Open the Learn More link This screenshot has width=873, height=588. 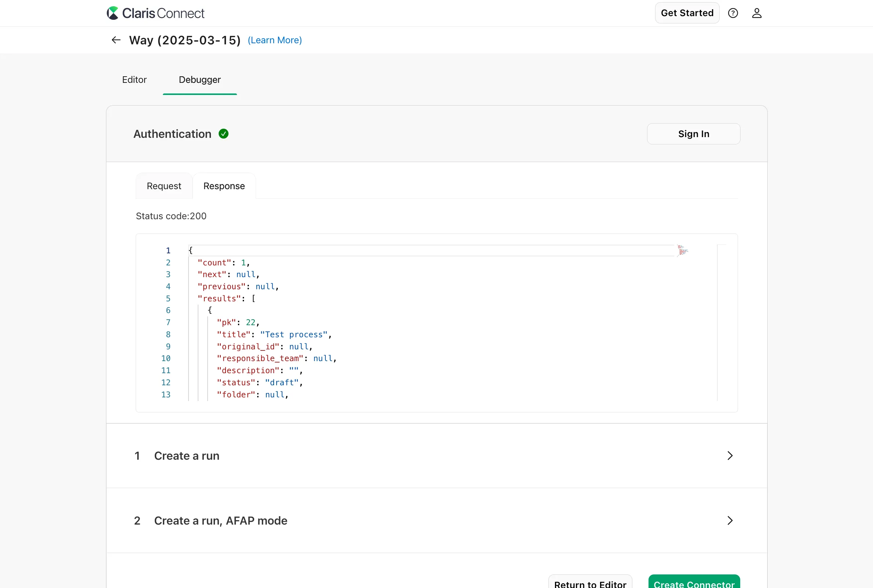coord(275,40)
